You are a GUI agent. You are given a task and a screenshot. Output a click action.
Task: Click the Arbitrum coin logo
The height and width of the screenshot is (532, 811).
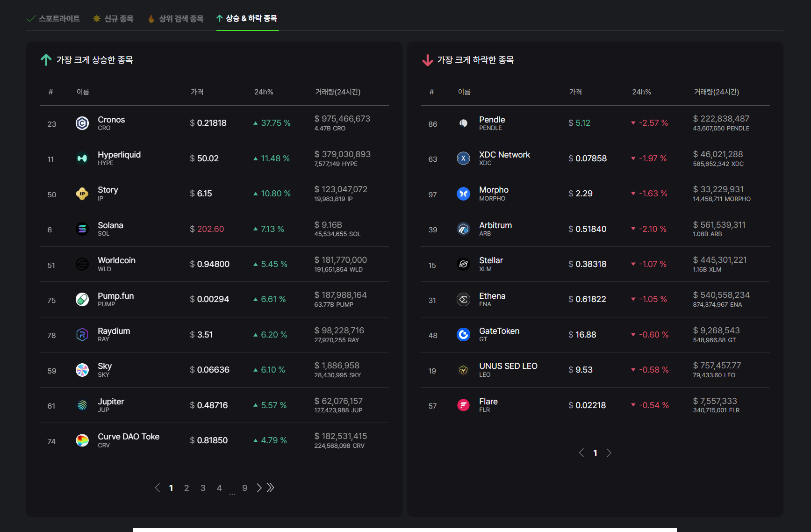[x=463, y=229]
